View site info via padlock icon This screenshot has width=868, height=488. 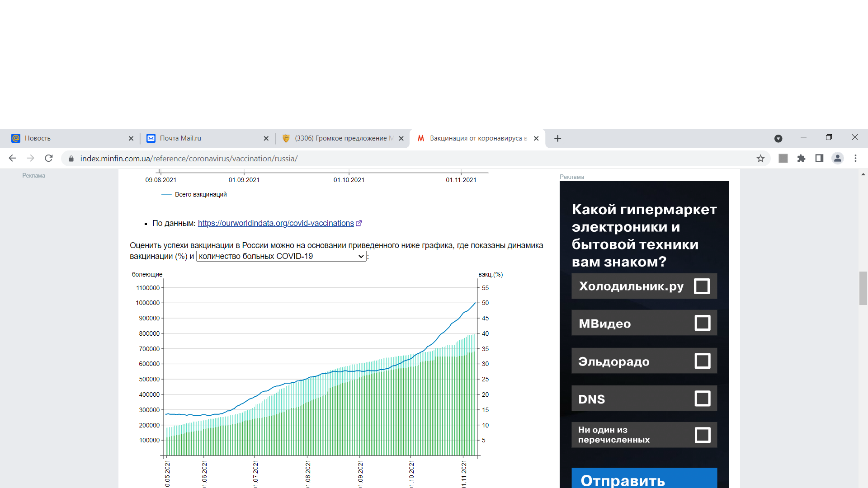click(x=71, y=159)
